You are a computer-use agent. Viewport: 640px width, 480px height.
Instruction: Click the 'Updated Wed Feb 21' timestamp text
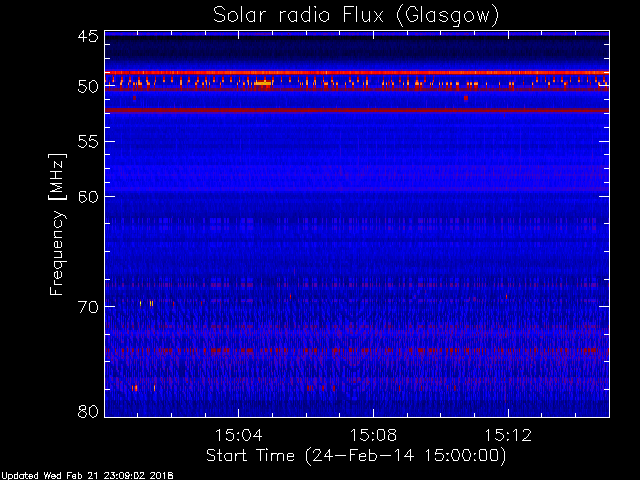coord(87,476)
